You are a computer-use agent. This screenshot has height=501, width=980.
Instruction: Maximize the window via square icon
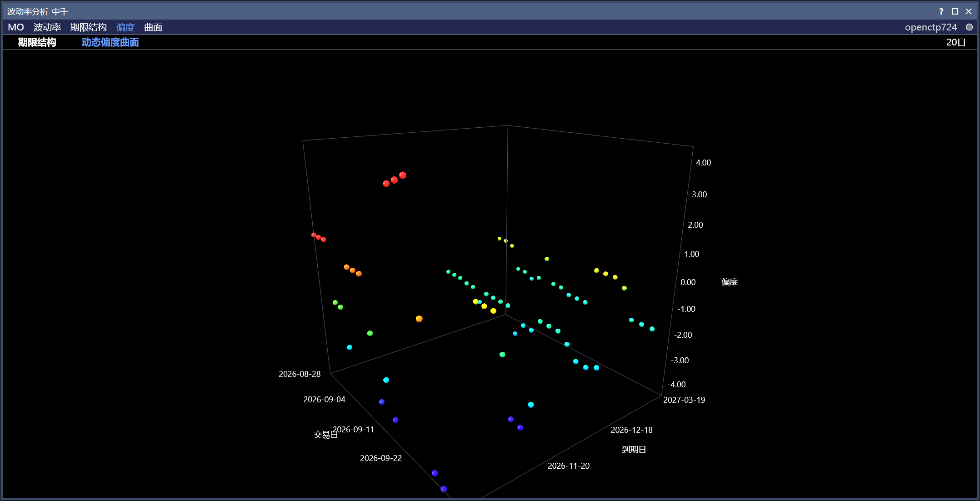click(x=955, y=11)
